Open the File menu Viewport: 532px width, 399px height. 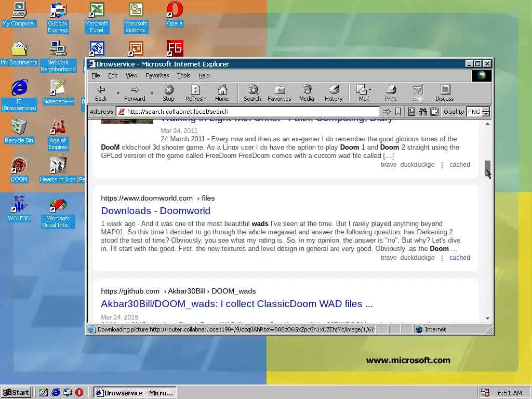[96, 75]
